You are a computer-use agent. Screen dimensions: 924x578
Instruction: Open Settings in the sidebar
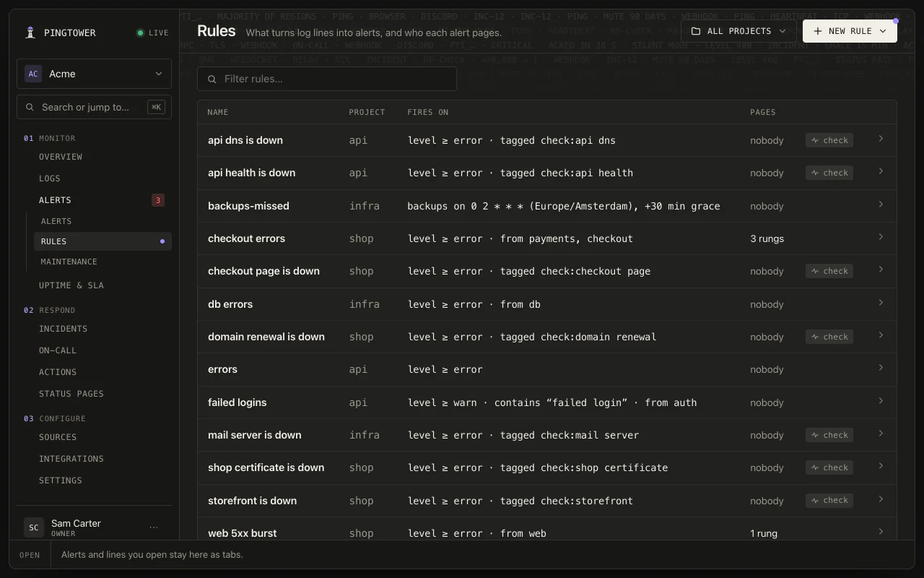tap(61, 480)
